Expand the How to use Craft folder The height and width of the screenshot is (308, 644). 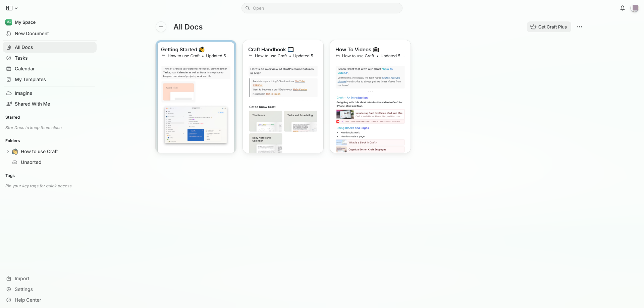click(8, 151)
